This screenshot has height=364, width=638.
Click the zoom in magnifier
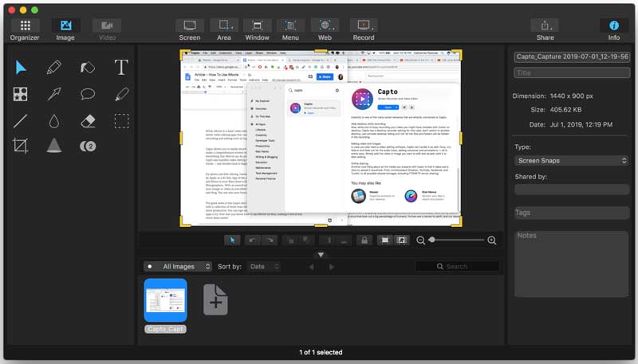[491, 241]
